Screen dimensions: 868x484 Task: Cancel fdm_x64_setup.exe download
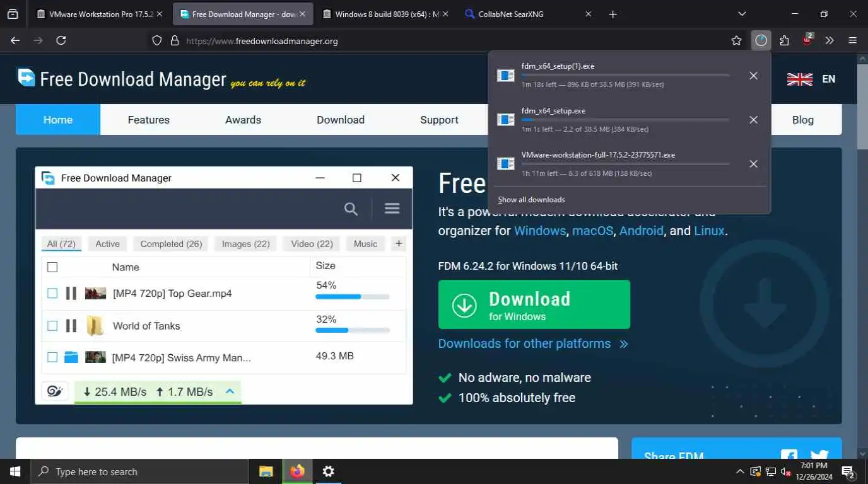pos(753,120)
